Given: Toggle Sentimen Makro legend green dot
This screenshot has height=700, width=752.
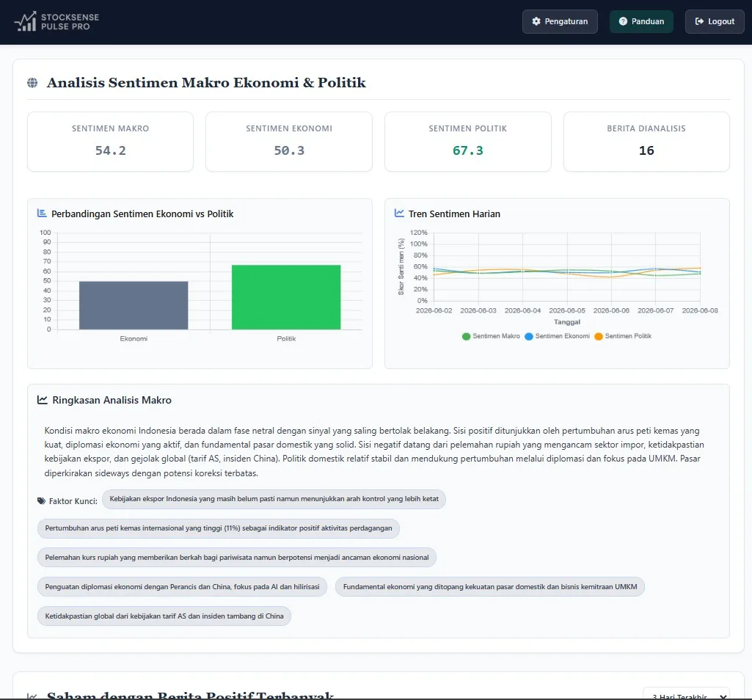Looking at the screenshot, I should [x=466, y=336].
